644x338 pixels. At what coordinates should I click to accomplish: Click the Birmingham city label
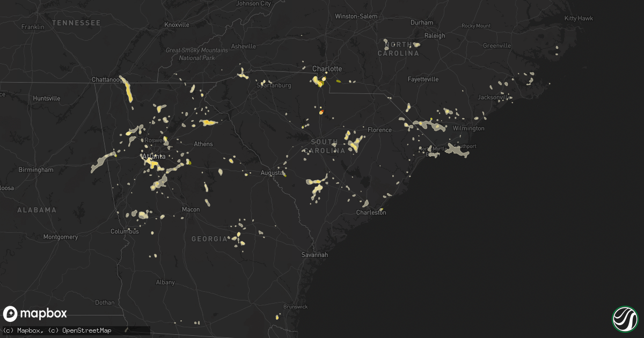click(x=36, y=170)
